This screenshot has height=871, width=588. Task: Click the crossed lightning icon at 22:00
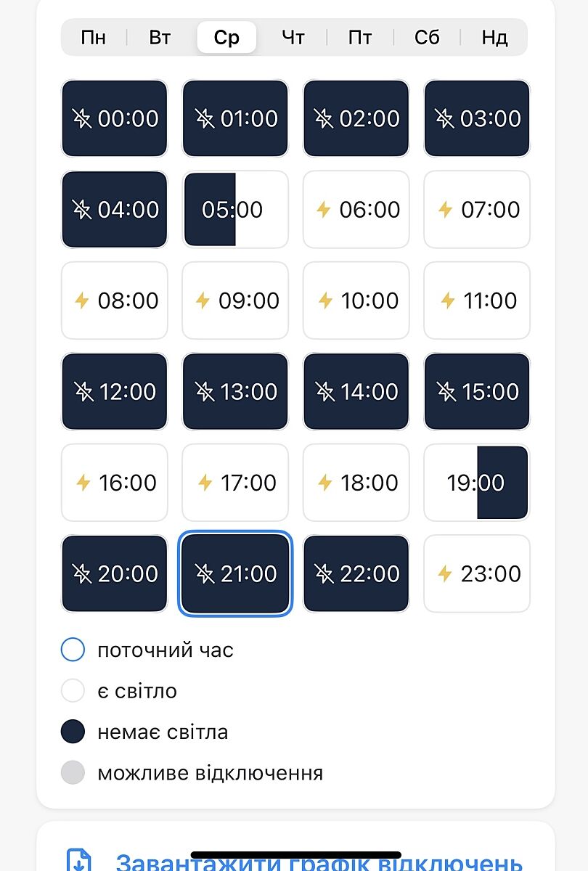pyautogui.click(x=324, y=574)
